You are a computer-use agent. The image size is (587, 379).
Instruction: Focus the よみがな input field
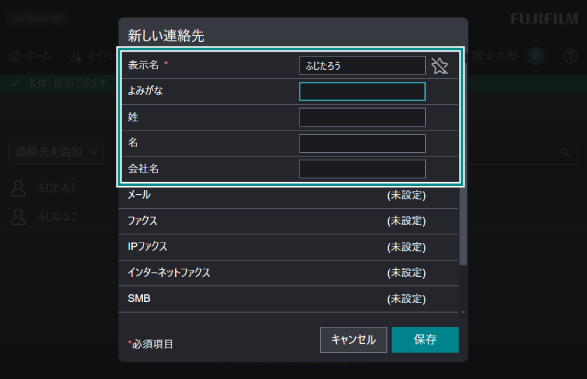pyautogui.click(x=362, y=91)
